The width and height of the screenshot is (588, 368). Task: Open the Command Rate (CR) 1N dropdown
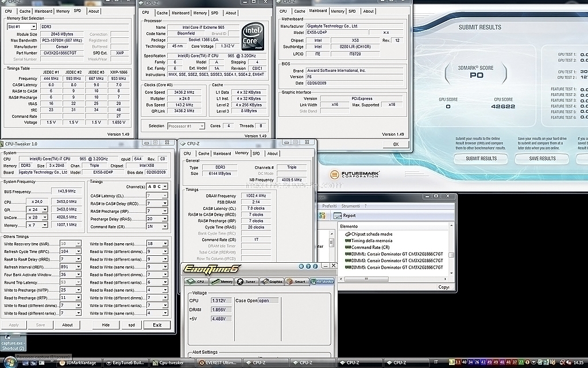click(x=157, y=227)
